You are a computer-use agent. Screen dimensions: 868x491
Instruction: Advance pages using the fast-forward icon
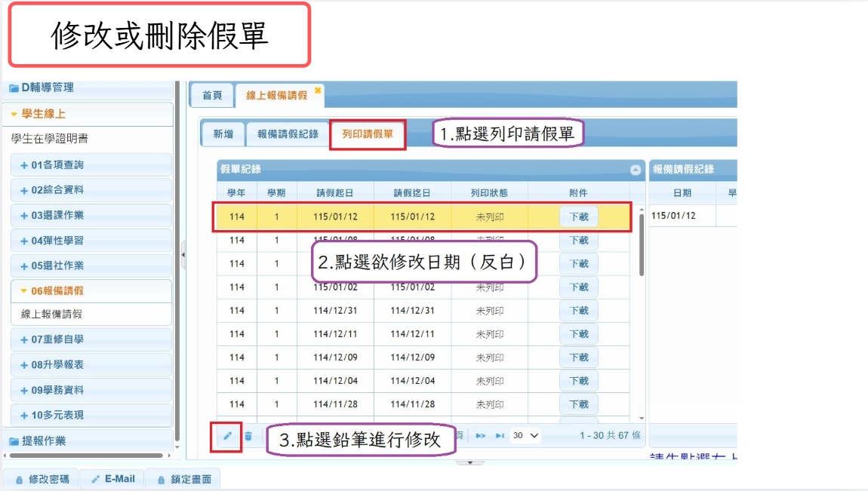click(x=482, y=434)
